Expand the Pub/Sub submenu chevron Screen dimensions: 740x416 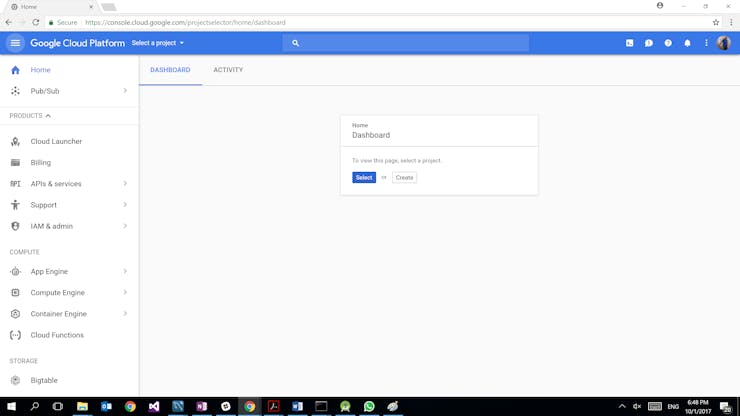click(x=125, y=91)
